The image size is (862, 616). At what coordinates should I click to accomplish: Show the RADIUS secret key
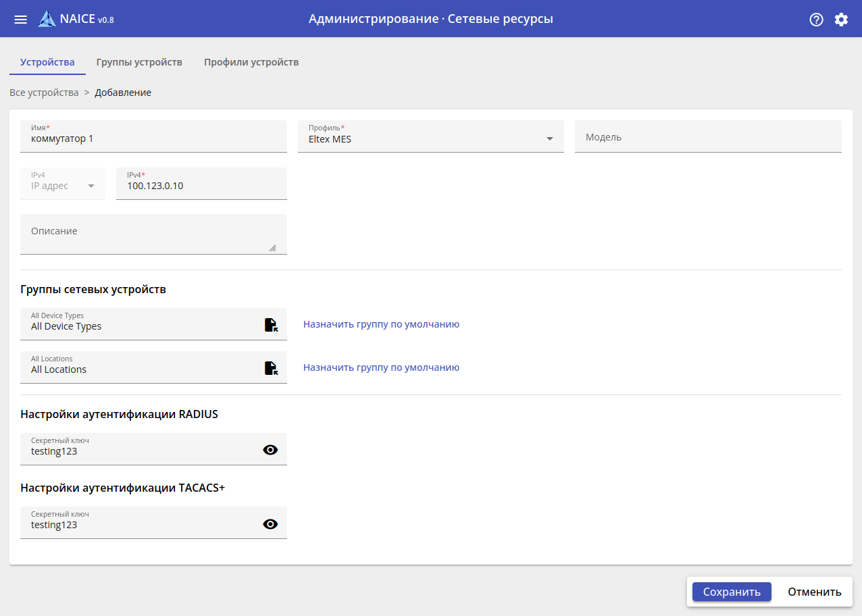click(x=270, y=450)
